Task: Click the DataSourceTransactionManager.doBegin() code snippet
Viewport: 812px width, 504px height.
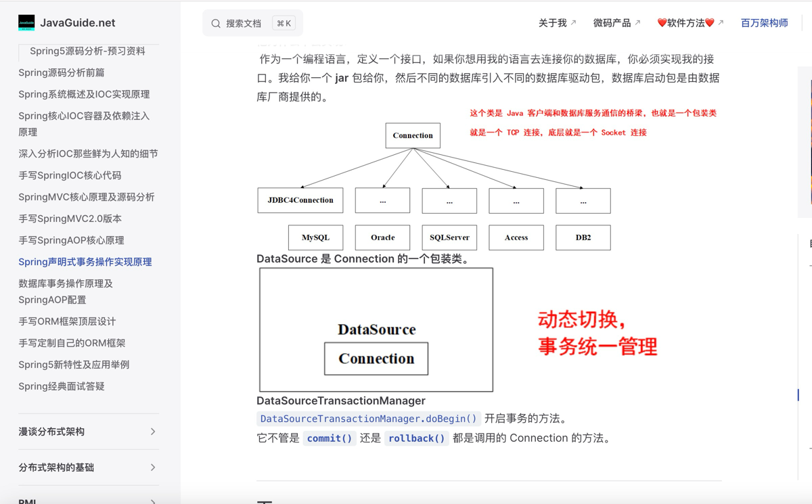Action: pyautogui.click(x=369, y=419)
